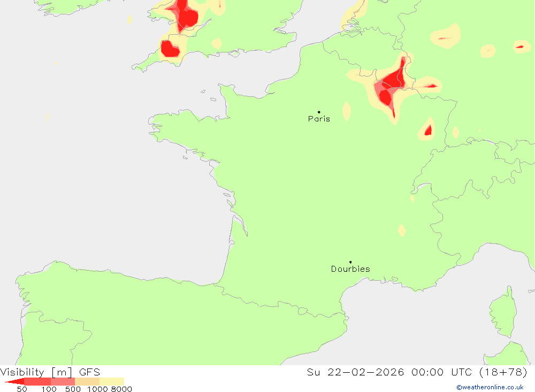Select the 500-1000 orange legend swatch

[x=87, y=381]
